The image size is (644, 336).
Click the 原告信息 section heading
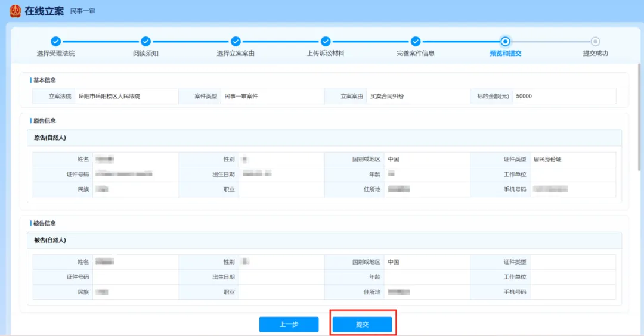tap(44, 121)
